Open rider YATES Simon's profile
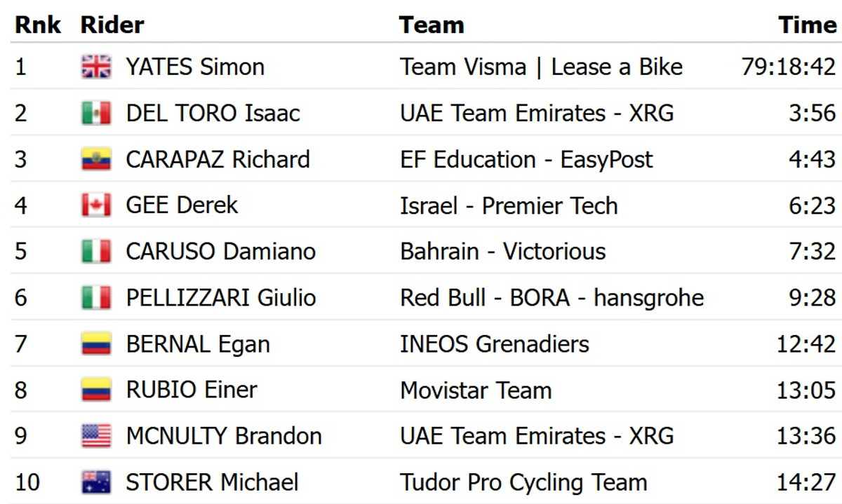 tap(195, 67)
